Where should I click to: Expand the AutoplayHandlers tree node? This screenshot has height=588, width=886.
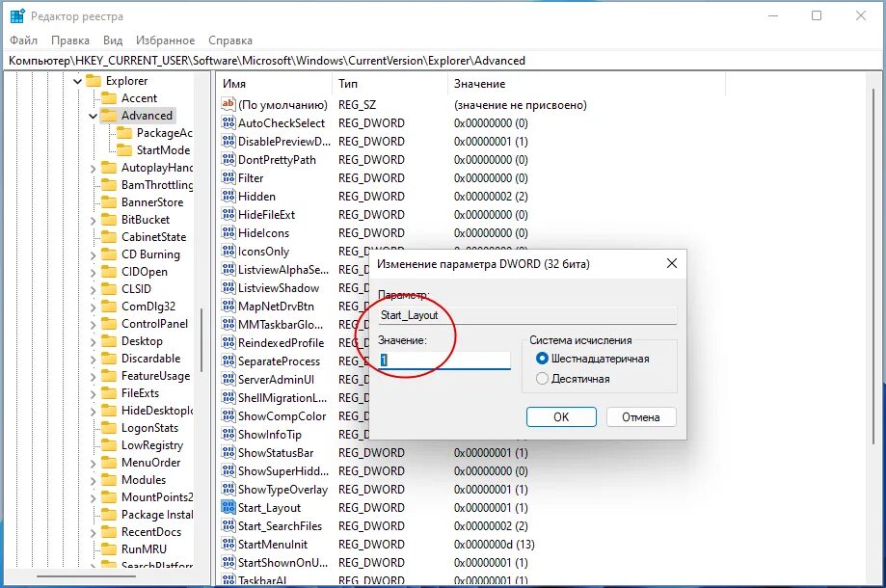[94, 168]
